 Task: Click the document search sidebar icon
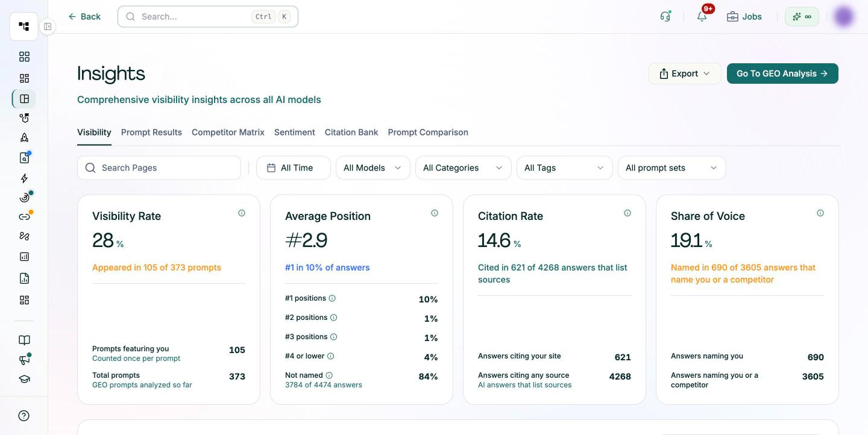click(x=24, y=158)
